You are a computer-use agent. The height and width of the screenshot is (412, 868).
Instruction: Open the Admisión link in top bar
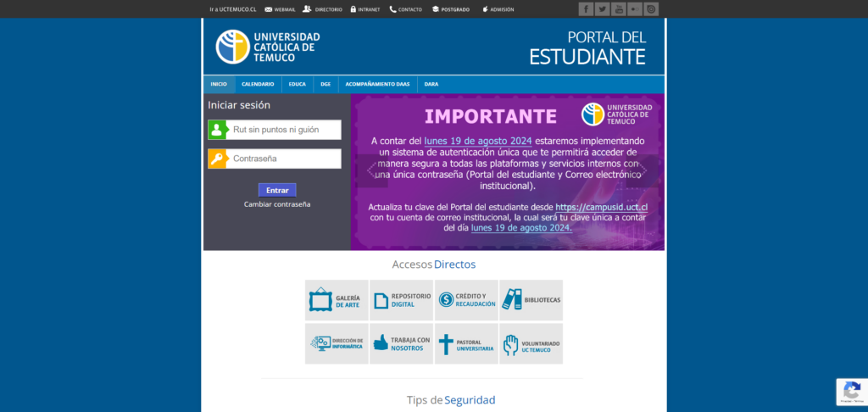[x=498, y=9]
